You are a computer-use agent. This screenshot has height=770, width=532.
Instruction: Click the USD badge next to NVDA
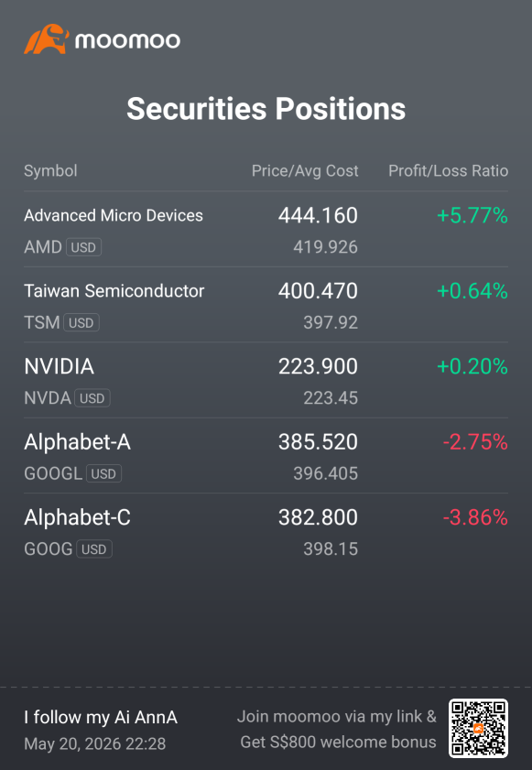click(92, 397)
